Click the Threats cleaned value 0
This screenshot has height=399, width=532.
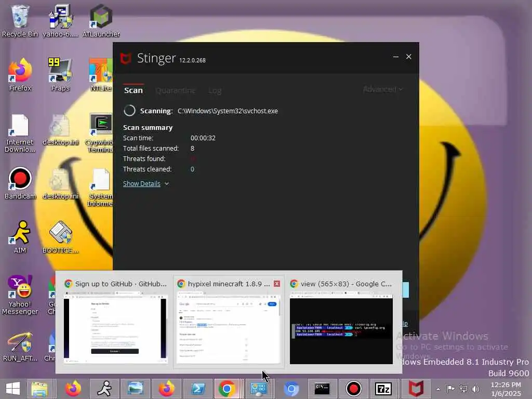(192, 169)
